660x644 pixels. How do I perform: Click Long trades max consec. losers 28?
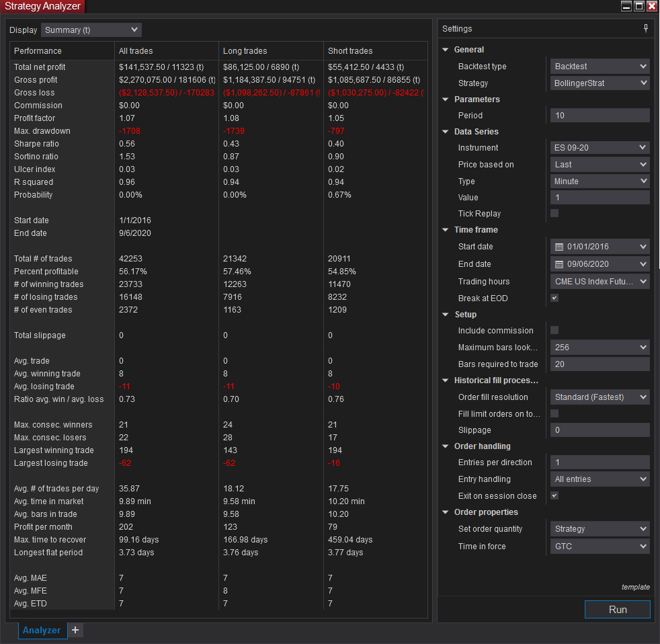click(x=228, y=438)
